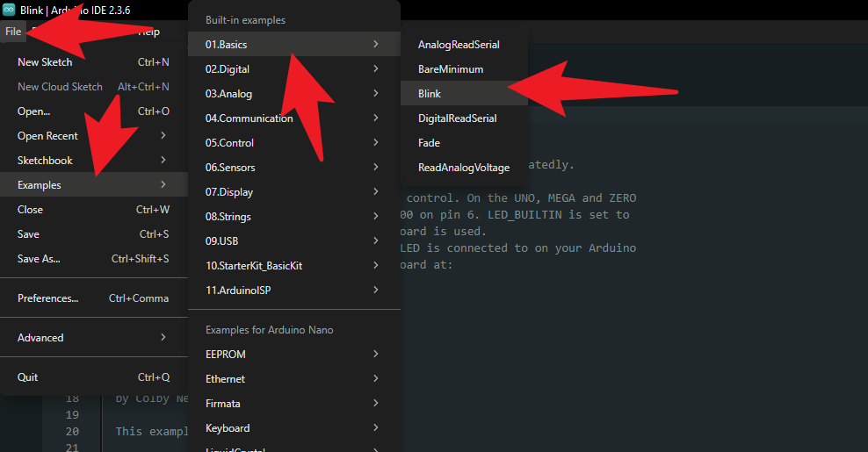Open the 01.Basics examples category
The width and height of the screenshot is (868, 452).
tap(294, 44)
